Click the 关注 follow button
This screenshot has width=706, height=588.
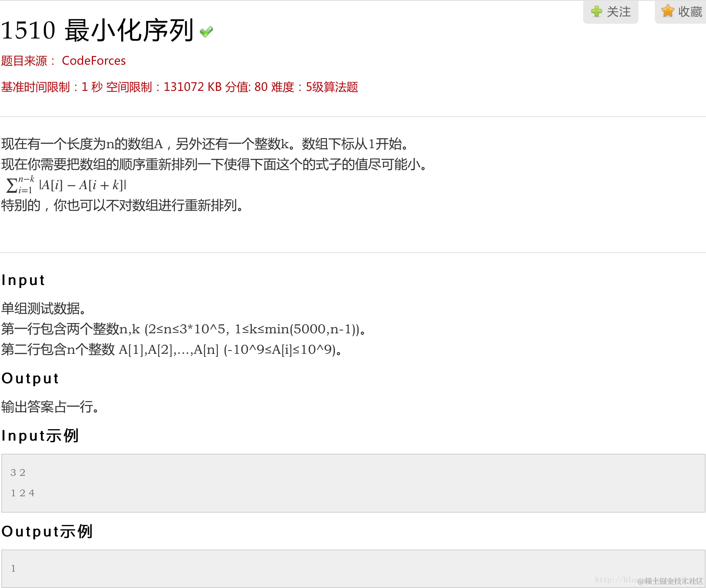coord(611,12)
